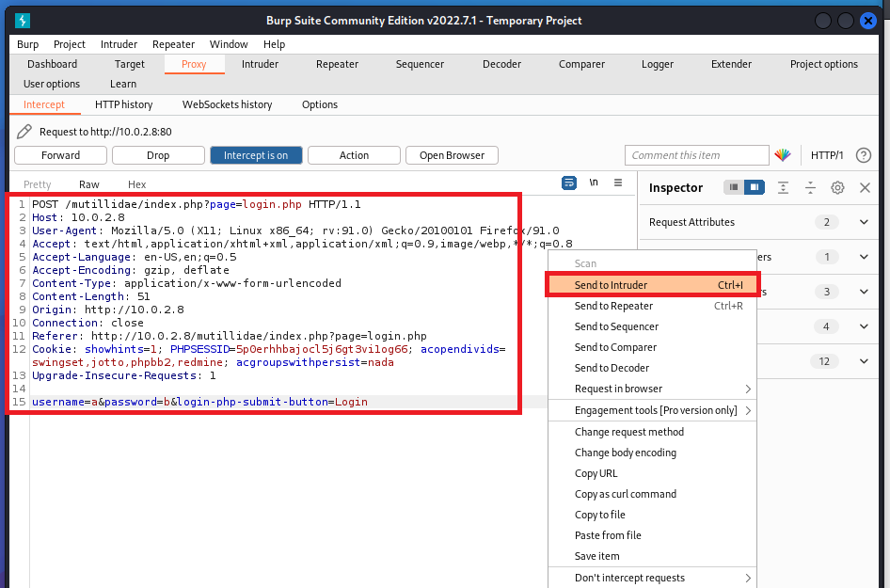Viewport: 890px width, 588px height.
Task: Open the Burp menu
Action: 28,44
